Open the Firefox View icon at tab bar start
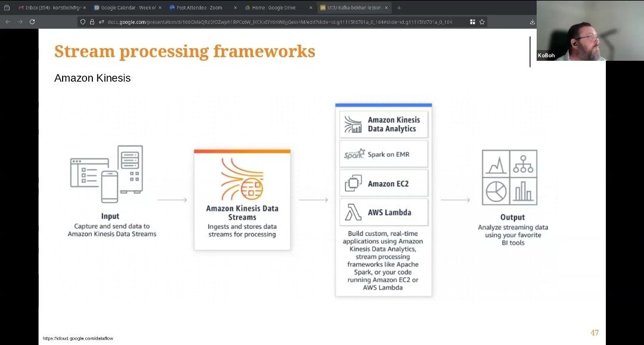This screenshot has width=644, height=345. pyautogui.click(x=7, y=8)
